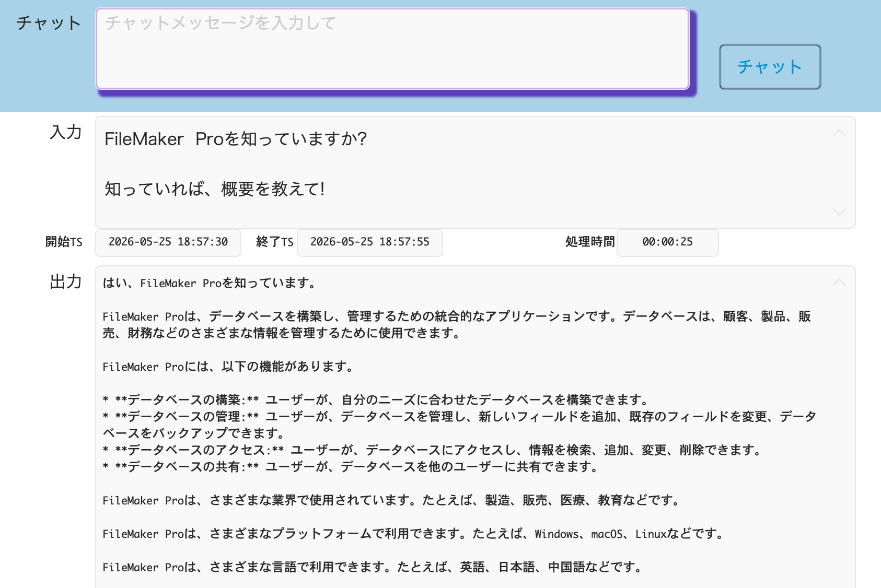Screen dimensions: 881x588
Task: Click the text 'FileMaker Proを知っていますか?'
Action: tap(236, 139)
